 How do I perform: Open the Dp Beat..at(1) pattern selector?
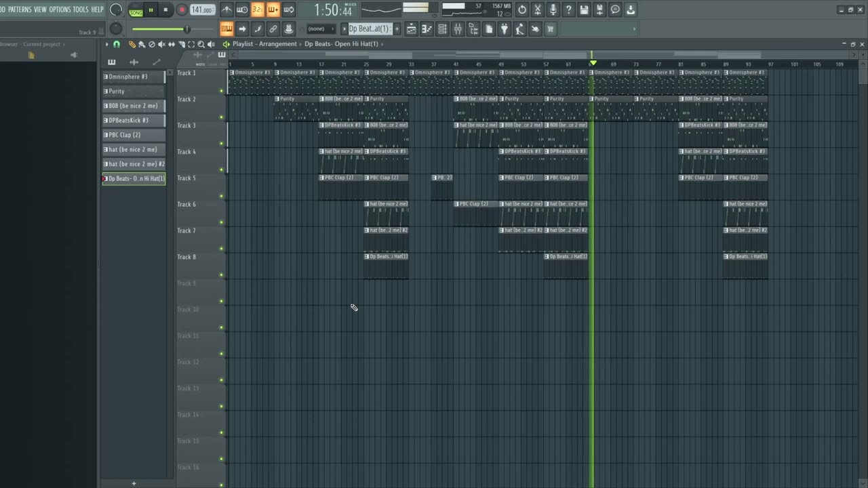point(370,29)
